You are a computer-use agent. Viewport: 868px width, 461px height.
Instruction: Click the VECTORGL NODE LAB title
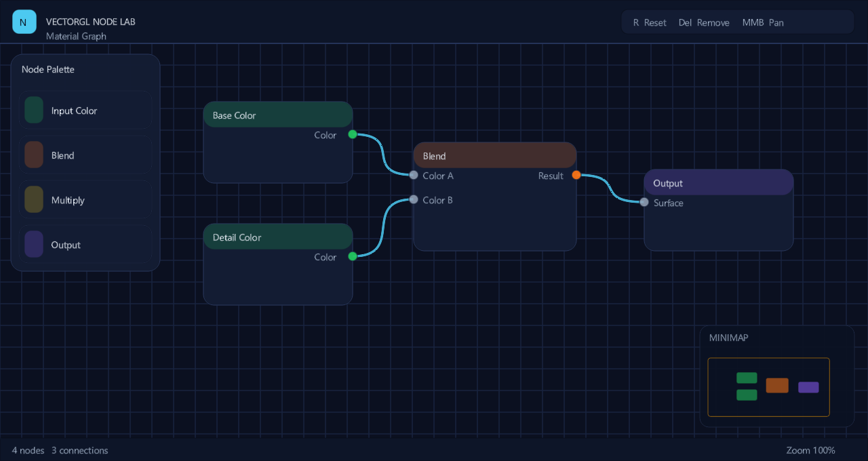click(91, 22)
